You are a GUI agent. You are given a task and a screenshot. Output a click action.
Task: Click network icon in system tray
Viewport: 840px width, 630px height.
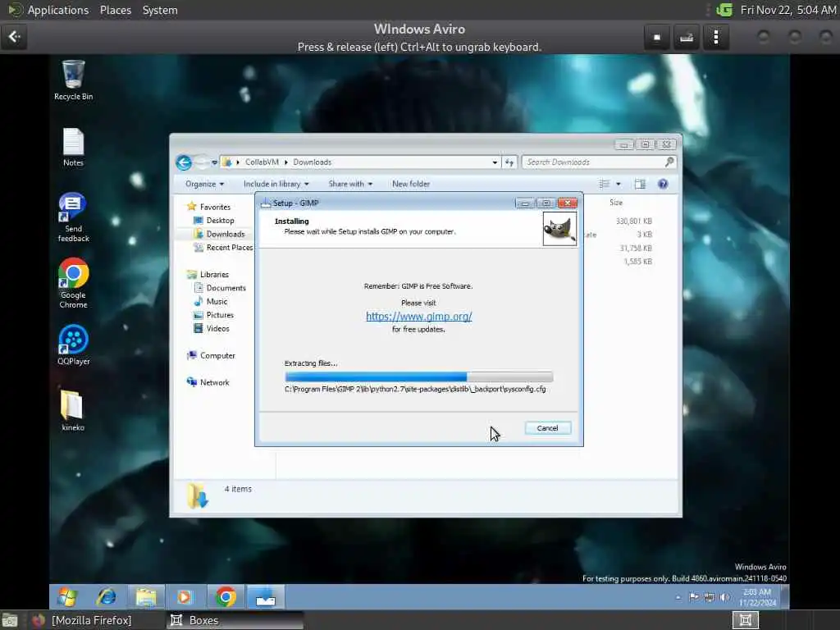[x=709, y=597]
